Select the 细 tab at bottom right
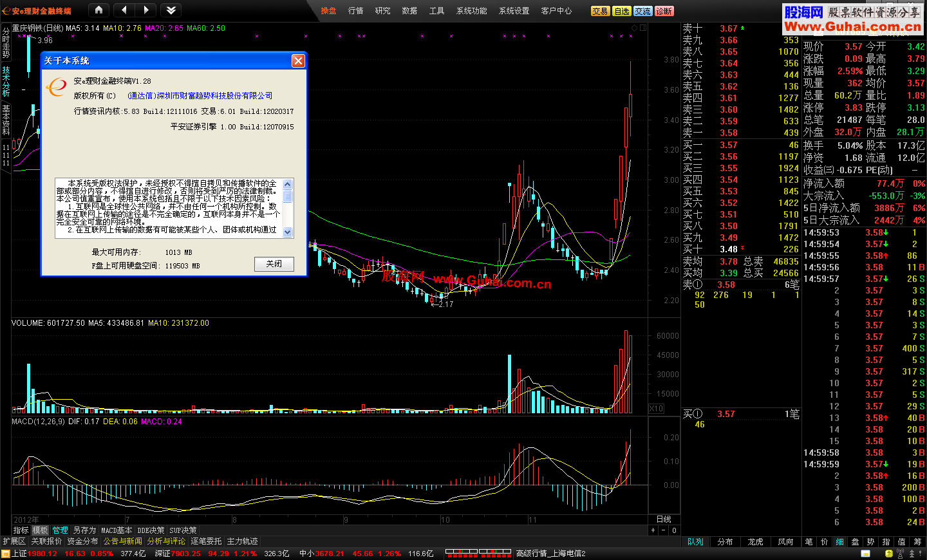Screen dimensions: 927x560 (840, 542)
